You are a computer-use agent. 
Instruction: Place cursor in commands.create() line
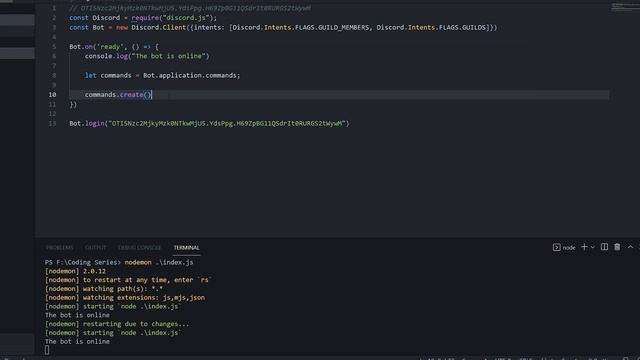pyautogui.click(x=118, y=95)
